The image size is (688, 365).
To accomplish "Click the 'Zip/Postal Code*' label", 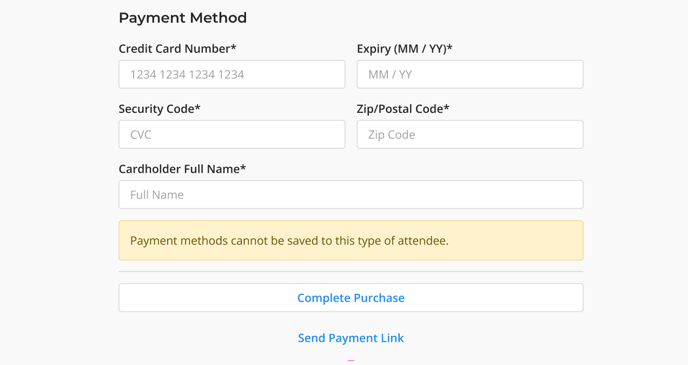I will click(403, 109).
